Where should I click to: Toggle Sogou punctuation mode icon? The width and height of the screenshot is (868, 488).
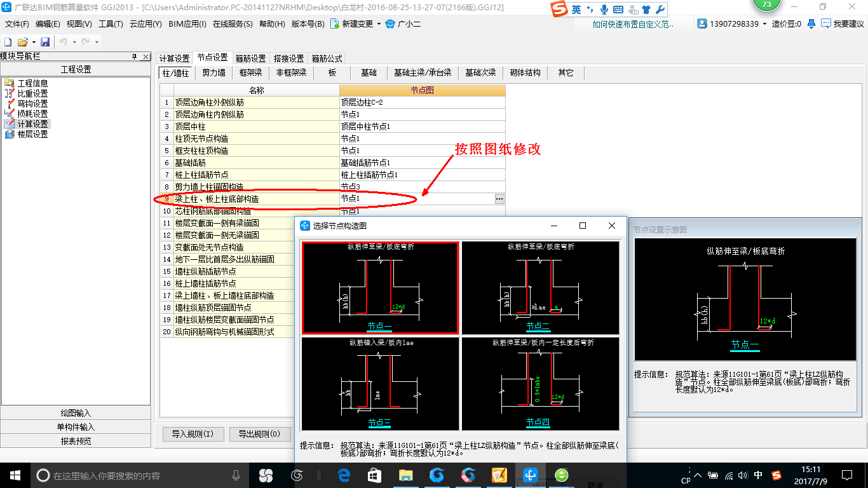[590, 10]
